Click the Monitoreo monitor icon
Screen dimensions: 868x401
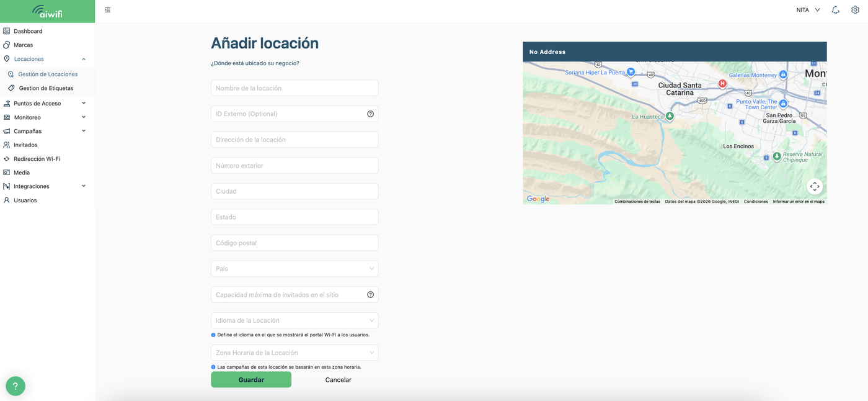point(7,117)
